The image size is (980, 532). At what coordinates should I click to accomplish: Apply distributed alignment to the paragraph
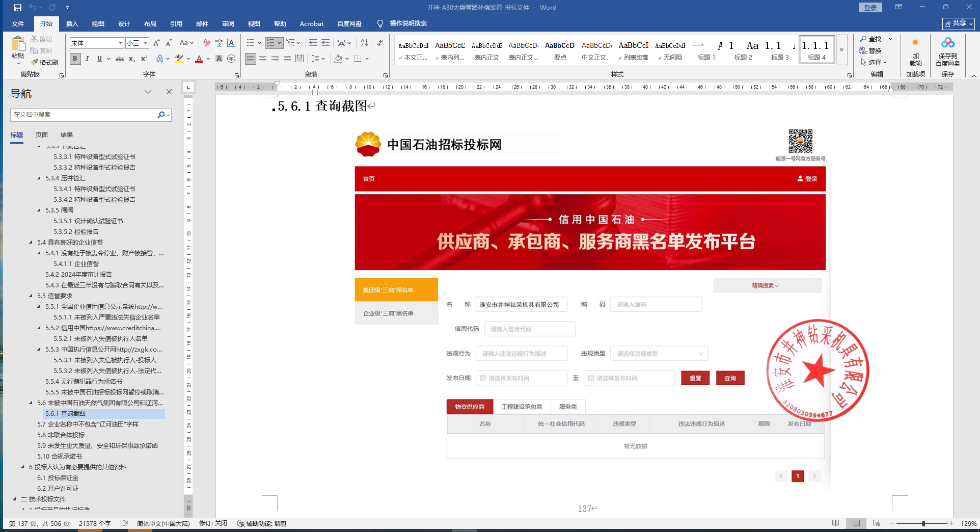pyautogui.click(x=300, y=59)
